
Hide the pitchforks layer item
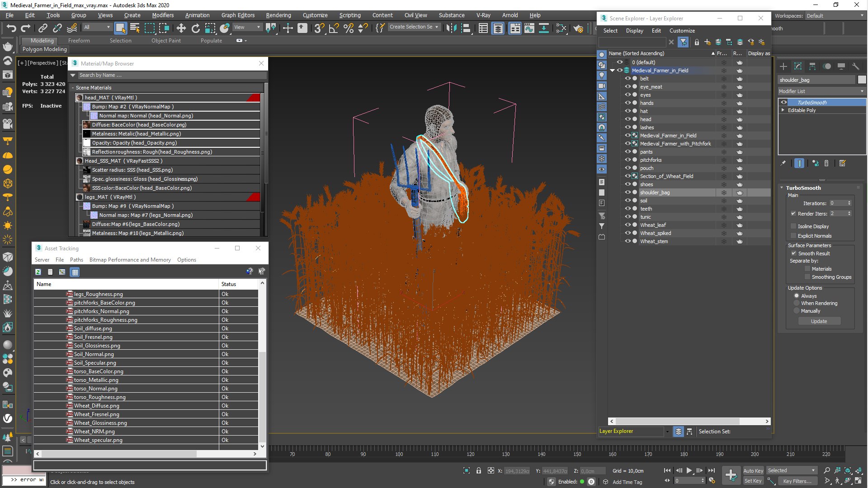tap(627, 160)
